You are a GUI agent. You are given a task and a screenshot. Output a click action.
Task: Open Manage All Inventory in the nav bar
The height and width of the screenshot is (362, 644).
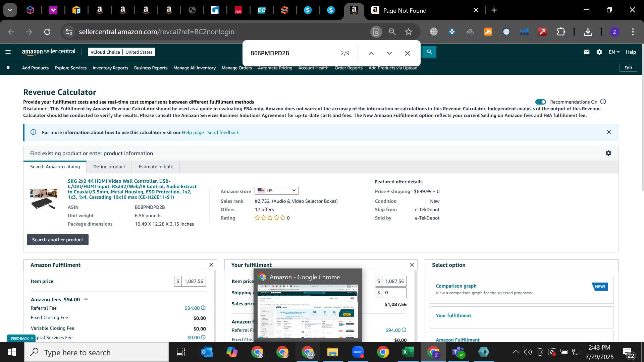[x=195, y=68]
